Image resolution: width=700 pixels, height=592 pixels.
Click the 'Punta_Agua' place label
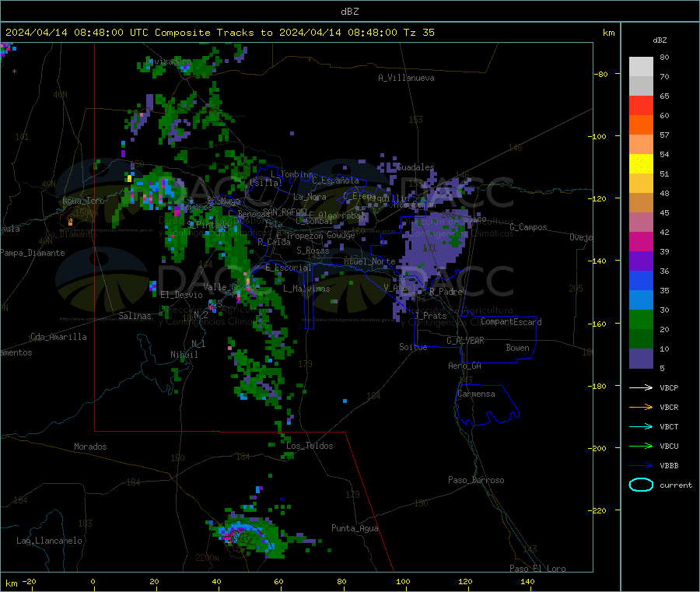[355, 528]
